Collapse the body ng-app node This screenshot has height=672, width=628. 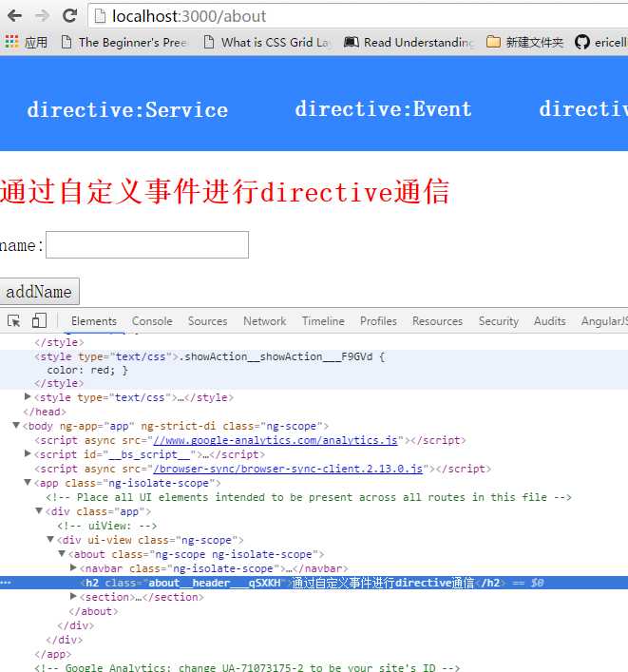click(x=16, y=425)
